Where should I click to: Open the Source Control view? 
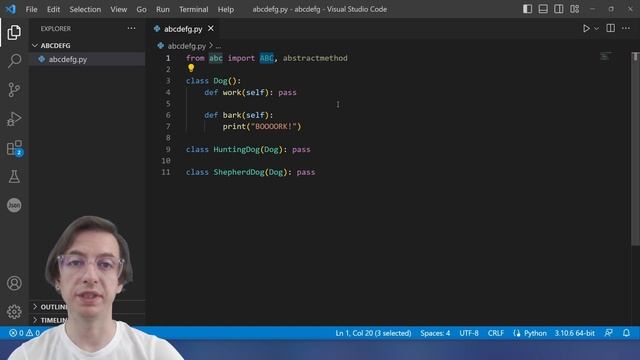(14, 89)
